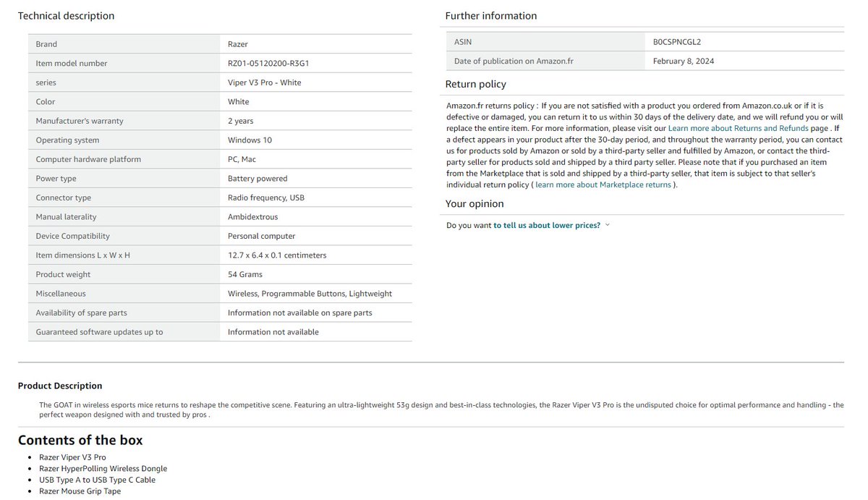868x500 pixels.
Task: Click the Item dimensions L x W x H label
Action: coord(83,255)
